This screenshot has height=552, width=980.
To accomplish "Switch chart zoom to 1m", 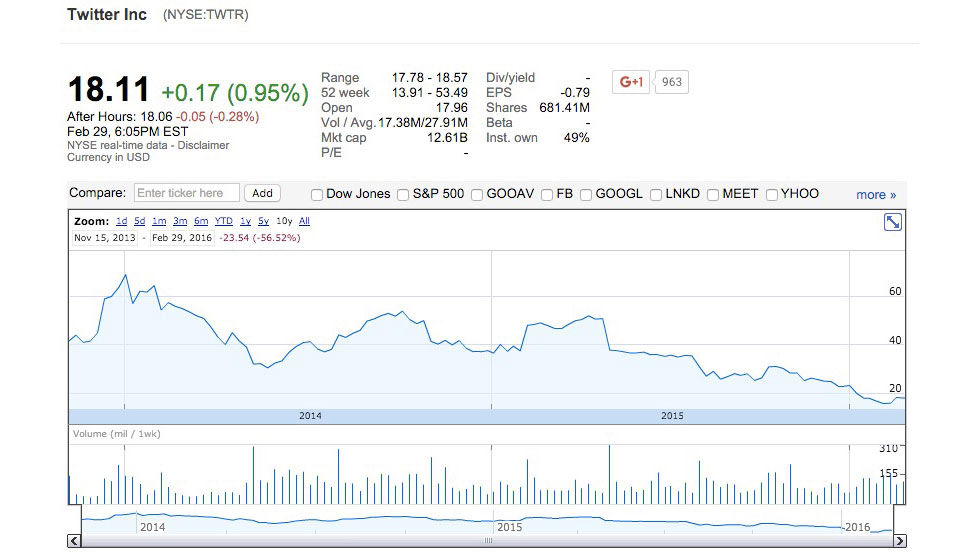I will click(x=159, y=221).
